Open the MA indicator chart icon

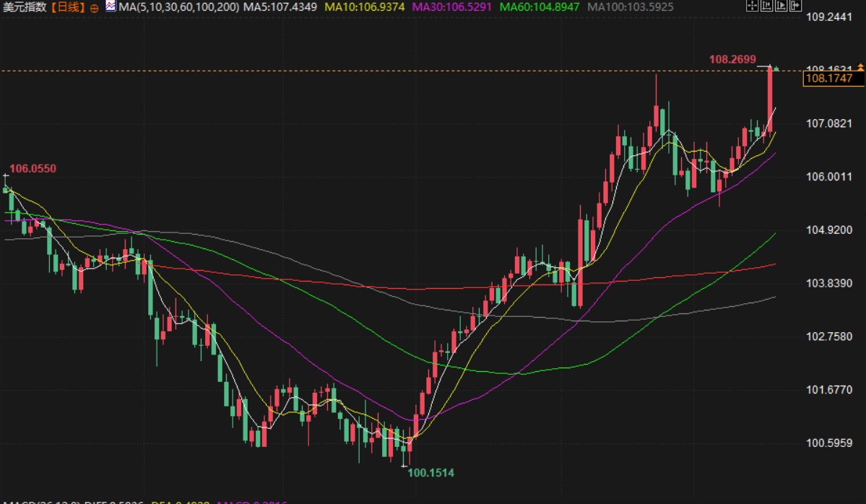[110, 6]
